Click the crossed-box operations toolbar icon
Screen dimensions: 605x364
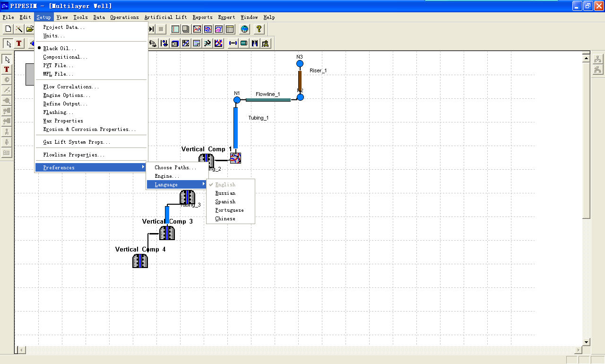click(x=186, y=43)
